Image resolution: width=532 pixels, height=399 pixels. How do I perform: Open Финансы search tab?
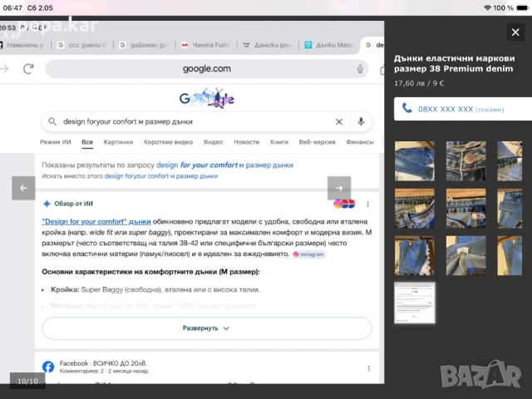(x=360, y=142)
